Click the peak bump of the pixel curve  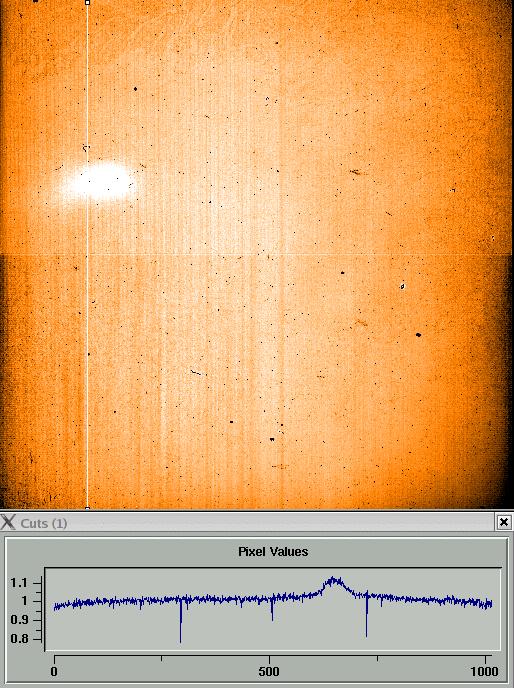point(334,583)
